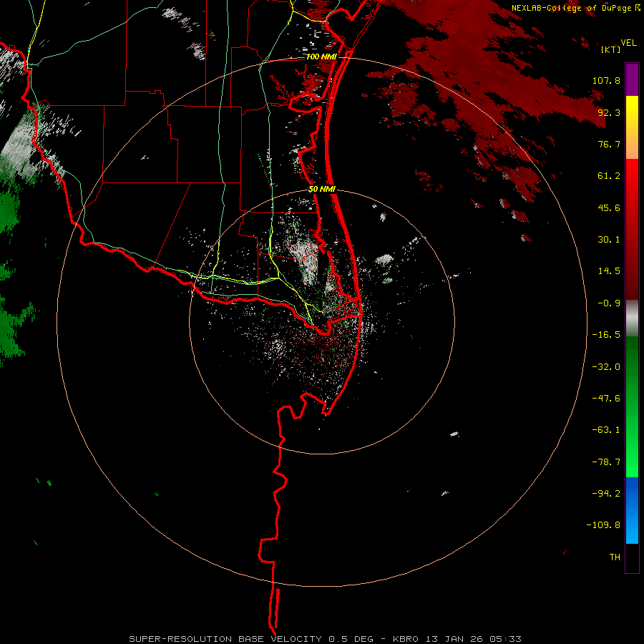This screenshot has width=644, height=644.
Task: Click the -94.2 velocity legend value
Action: click(x=606, y=494)
